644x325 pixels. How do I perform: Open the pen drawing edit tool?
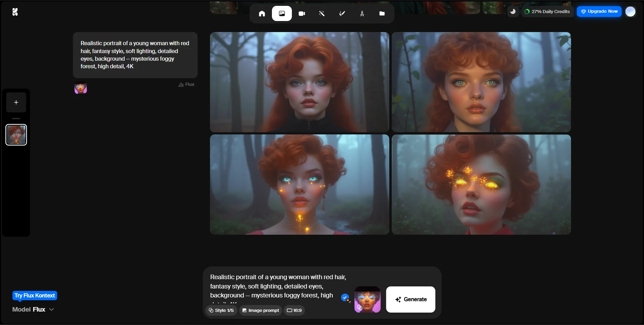342,13
